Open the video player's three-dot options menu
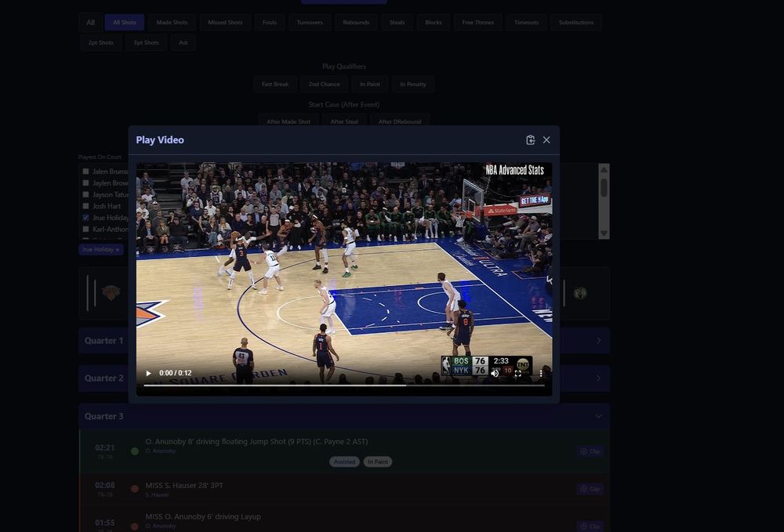The image size is (784, 532). pyautogui.click(x=541, y=373)
